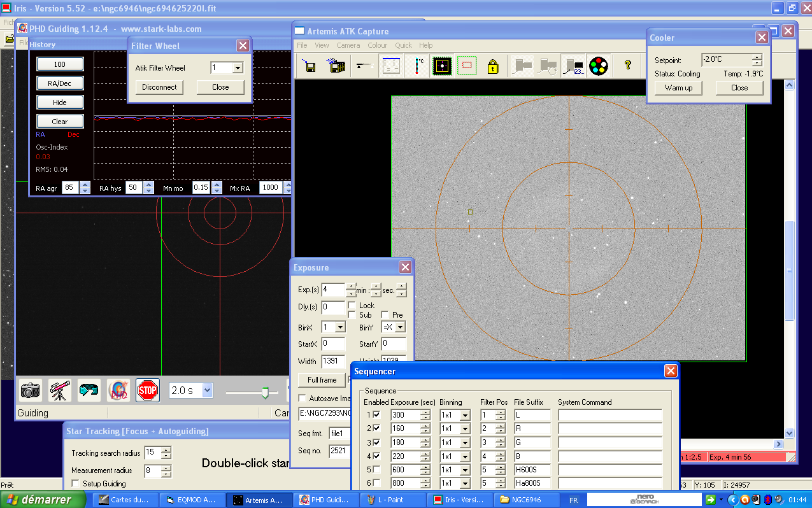Image resolution: width=812 pixels, height=508 pixels.
Task: Click the PHD Stop guiding icon
Action: (147, 390)
